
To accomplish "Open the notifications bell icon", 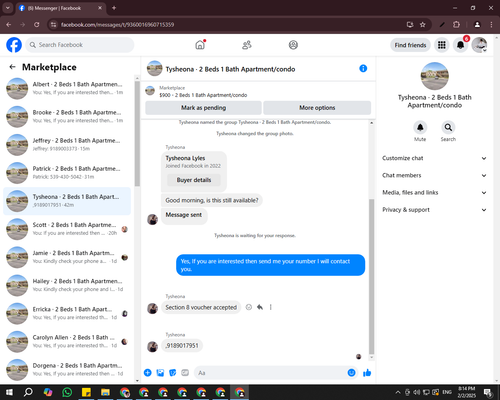I will 460,45.
